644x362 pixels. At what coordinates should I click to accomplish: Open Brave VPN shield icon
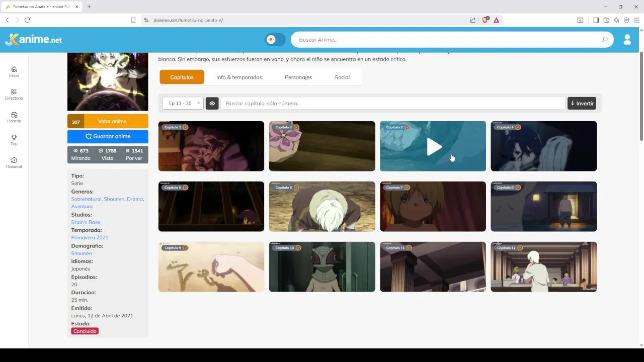coord(626,20)
